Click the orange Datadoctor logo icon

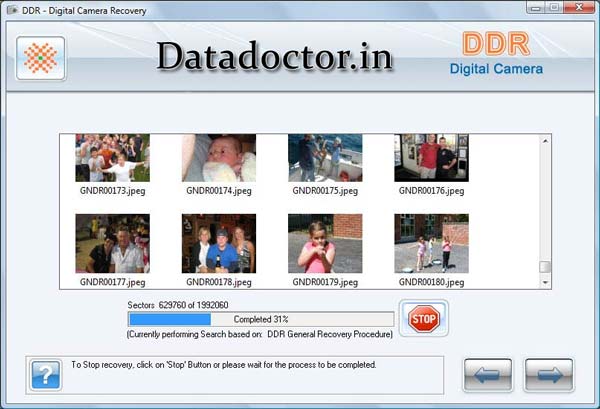tap(41, 58)
